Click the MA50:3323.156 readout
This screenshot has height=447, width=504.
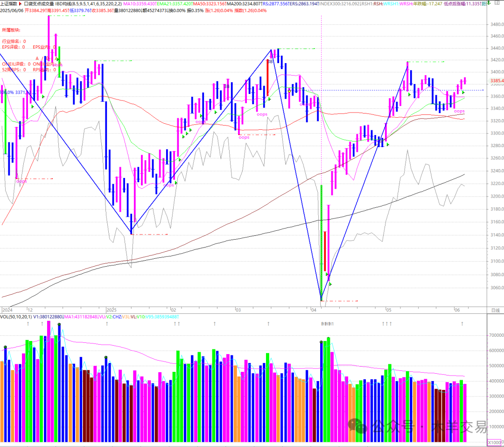coord(209,4)
